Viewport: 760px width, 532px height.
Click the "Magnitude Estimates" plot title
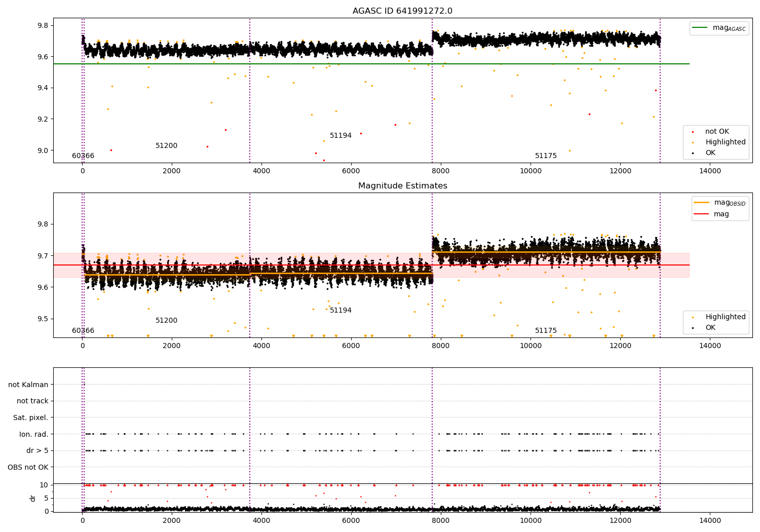(402, 186)
